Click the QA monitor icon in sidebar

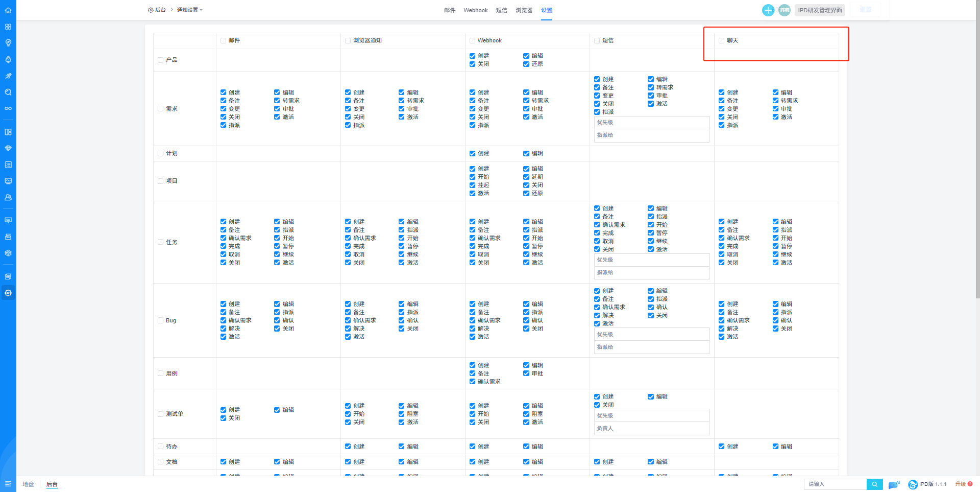point(8,220)
